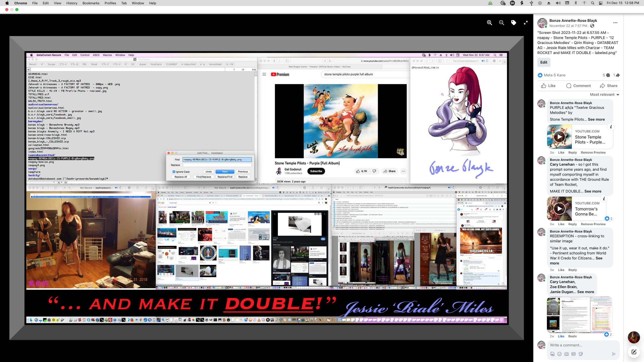Screen dimensions: 644x362
Task: Reply to the PURPLE comment
Action: pyautogui.click(x=572, y=153)
